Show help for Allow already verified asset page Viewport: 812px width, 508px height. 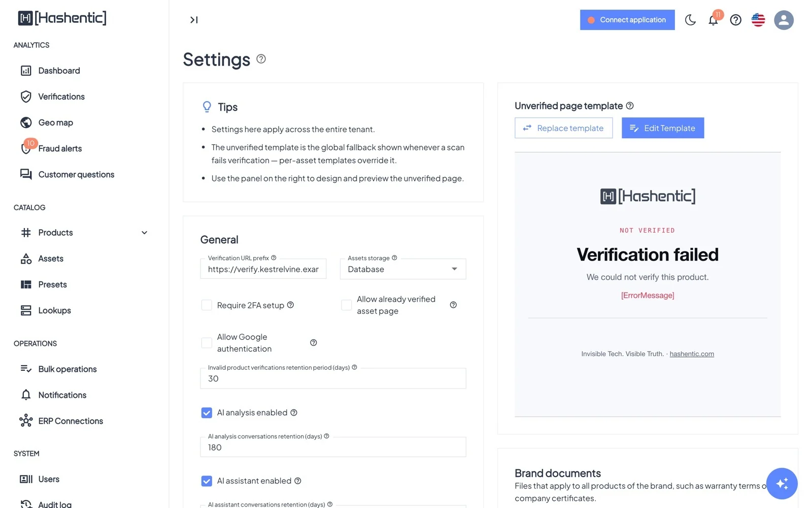[453, 305]
